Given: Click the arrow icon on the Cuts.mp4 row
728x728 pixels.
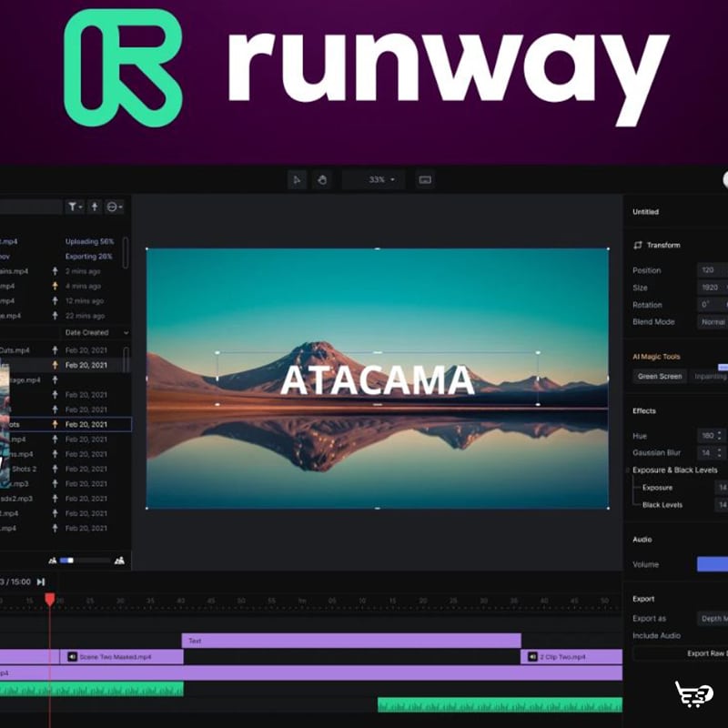Looking at the screenshot, I should coord(55,350).
